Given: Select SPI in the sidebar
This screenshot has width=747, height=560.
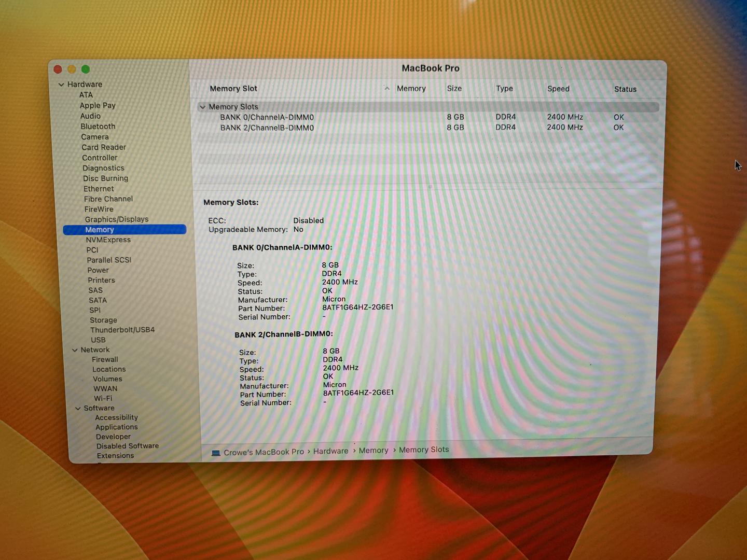Looking at the screenshot, I should pyautogui.click(x=95, y=310).
